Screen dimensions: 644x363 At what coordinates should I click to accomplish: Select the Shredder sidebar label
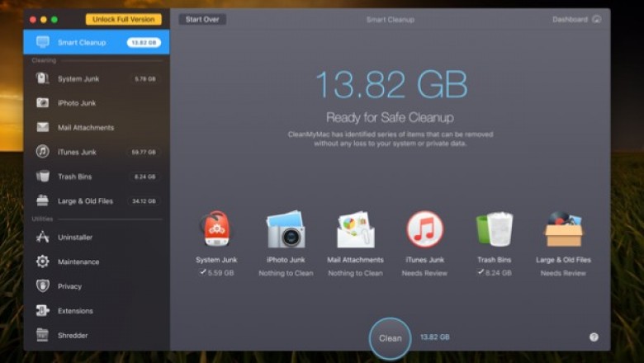click(73, 336)
